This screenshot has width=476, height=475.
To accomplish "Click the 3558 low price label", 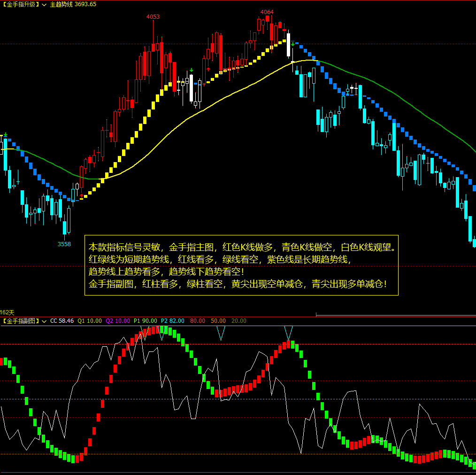I will click(64, 244).
